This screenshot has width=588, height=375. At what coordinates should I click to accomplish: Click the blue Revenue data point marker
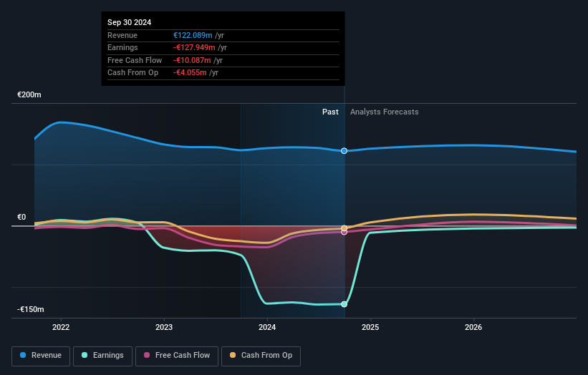[344, 151]
